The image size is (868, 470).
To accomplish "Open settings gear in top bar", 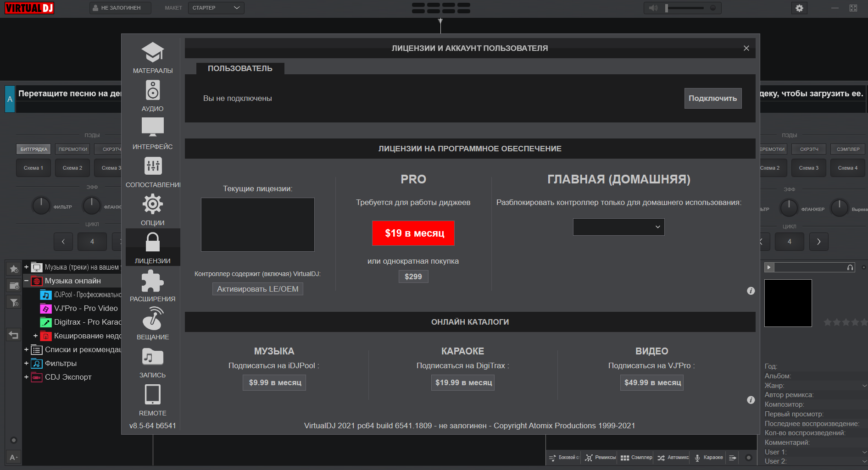I will (799, 8).
